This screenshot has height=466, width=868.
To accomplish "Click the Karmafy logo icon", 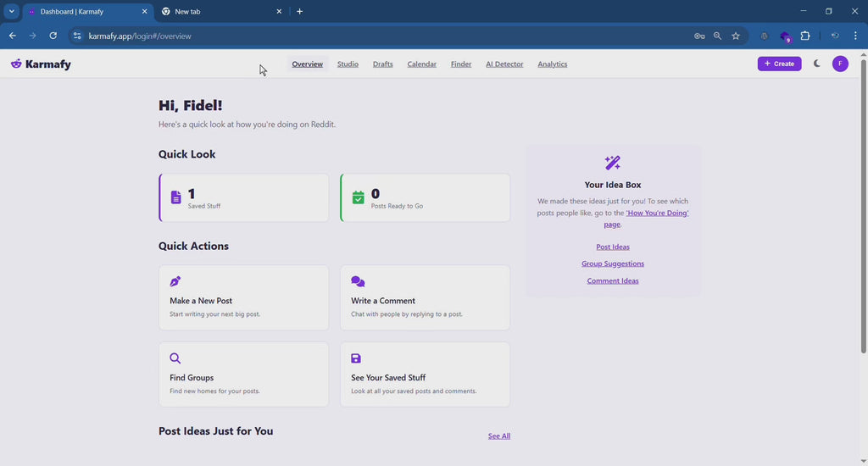I will (16, 64).
